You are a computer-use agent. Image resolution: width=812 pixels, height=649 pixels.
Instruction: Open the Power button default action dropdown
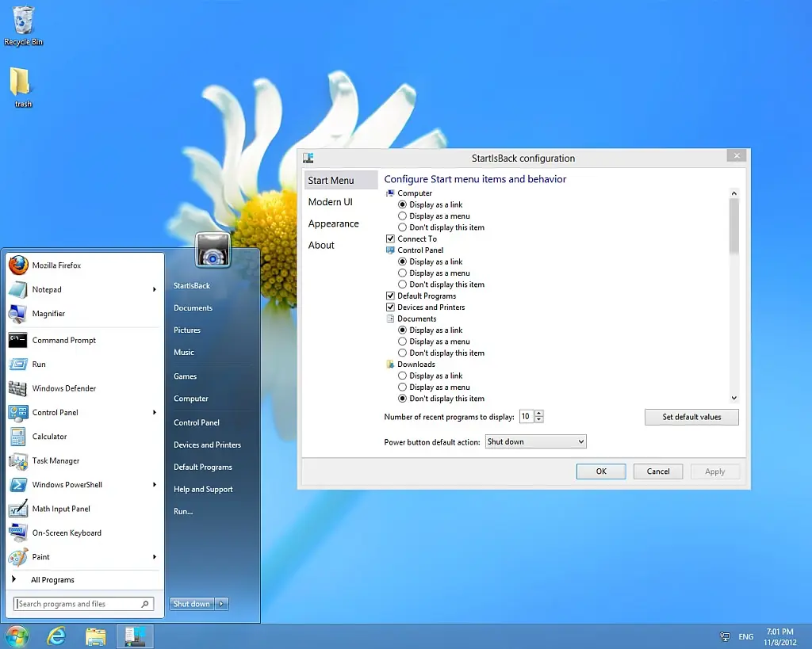[535, 441]
